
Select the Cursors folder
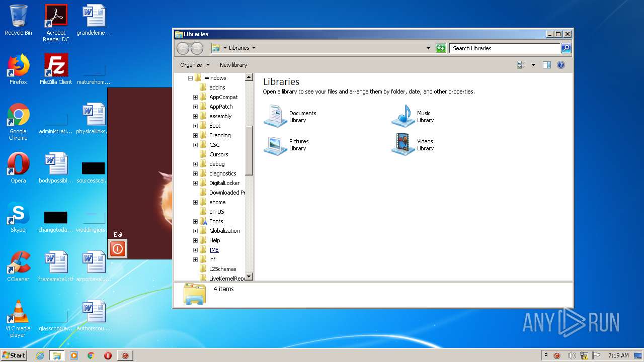(x=219, y=154)
